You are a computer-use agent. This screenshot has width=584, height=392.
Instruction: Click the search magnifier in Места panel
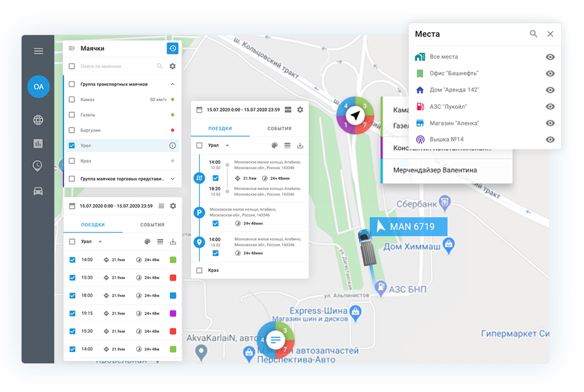coord(534,34)
